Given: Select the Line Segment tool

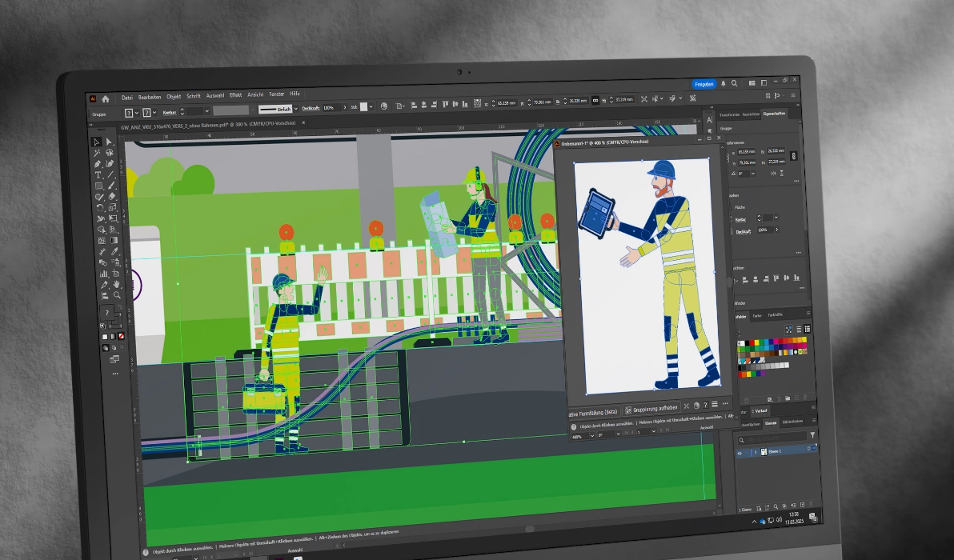Looking at the screenshot, I should [x=110, y=174].
